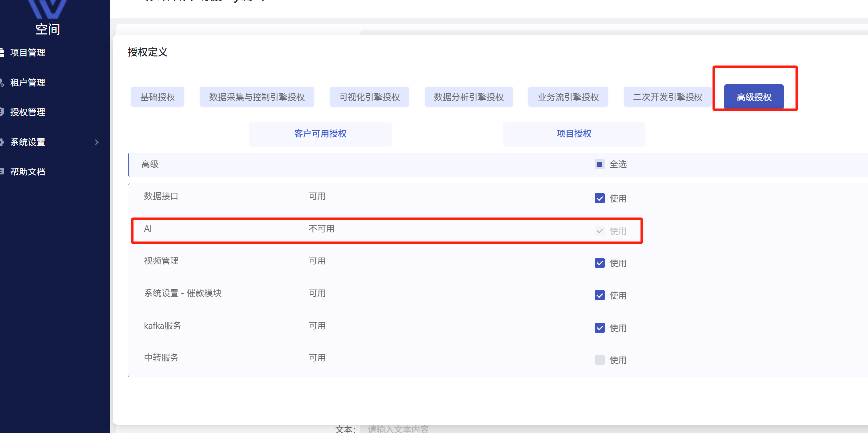
Task: Switch to the 可视化引擎授权 tab
Action: point(369,97)
